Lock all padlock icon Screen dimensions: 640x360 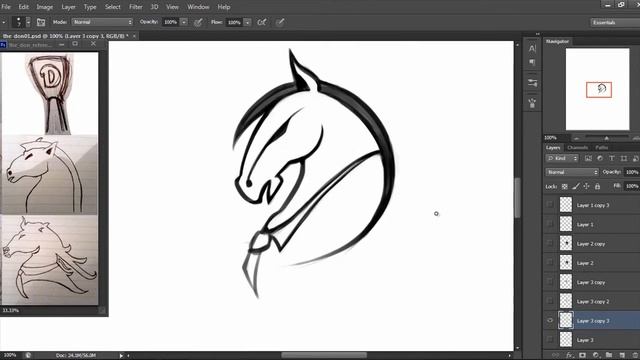click(x=598, y=187)
